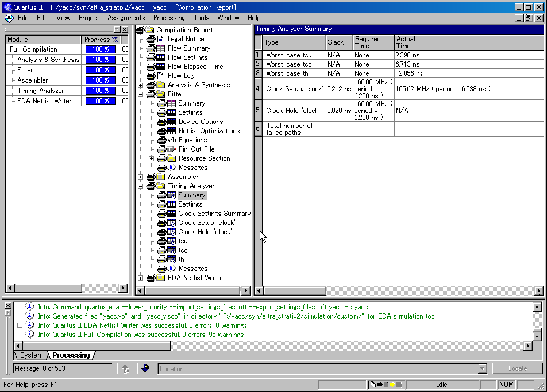Click the Timing Analyzer Messages info icon
This screenshot has height=392, width=547.
click(x=171, y=269)
